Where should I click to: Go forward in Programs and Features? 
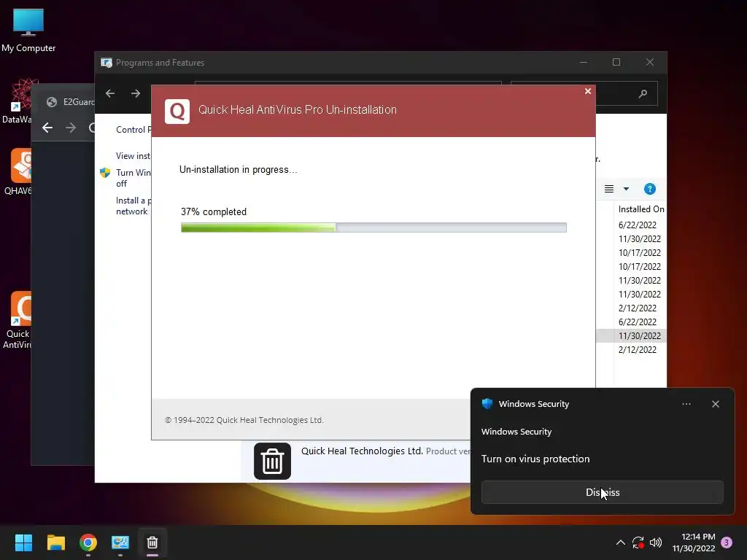click(x=136, y=93)
